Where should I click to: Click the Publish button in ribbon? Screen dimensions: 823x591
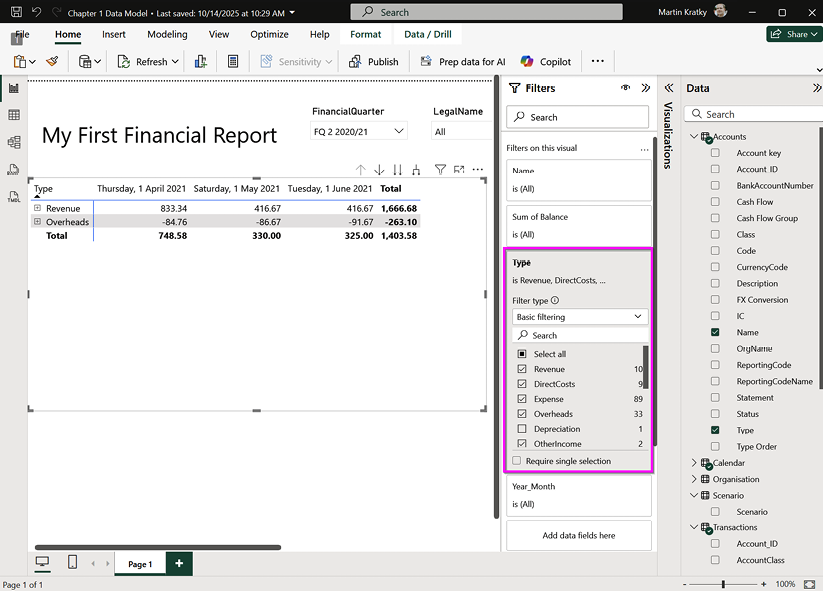click(x=373, y=61)
